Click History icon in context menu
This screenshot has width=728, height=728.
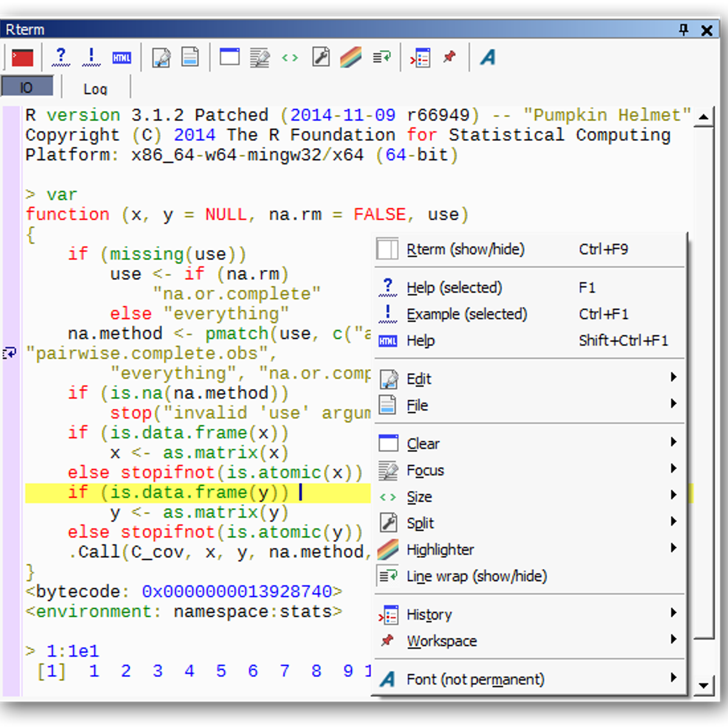coord(388,615)
